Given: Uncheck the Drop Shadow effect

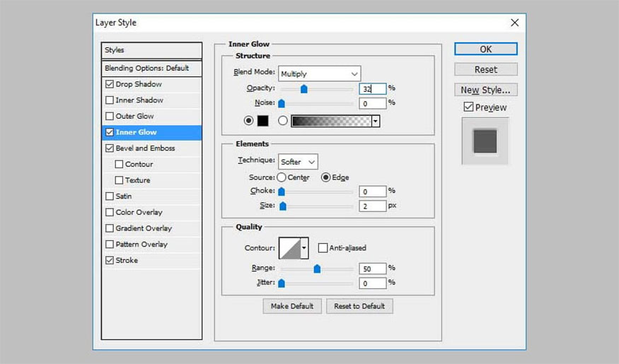Looking at the screenshot, I should [x=109, y=84].
